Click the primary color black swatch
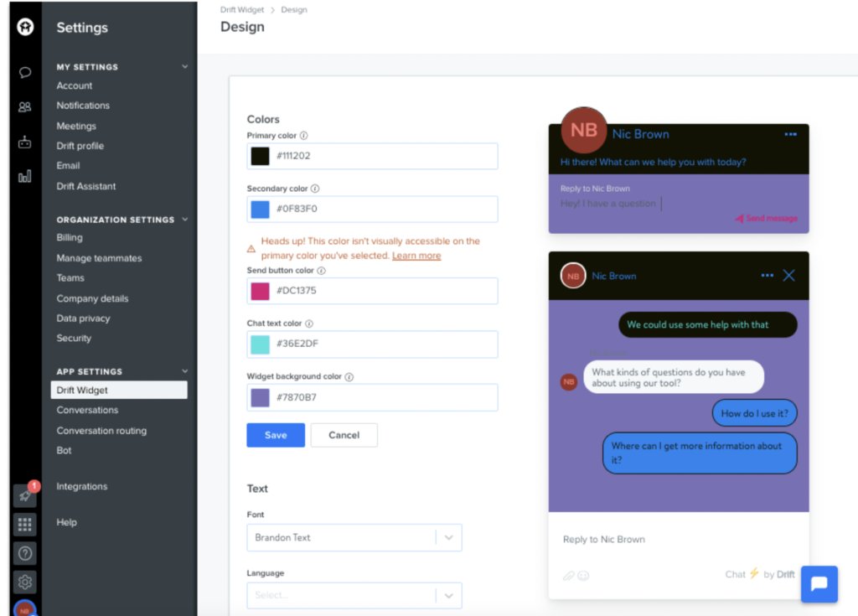This screenshot has width=858, height=616. (x=260, y=156)
